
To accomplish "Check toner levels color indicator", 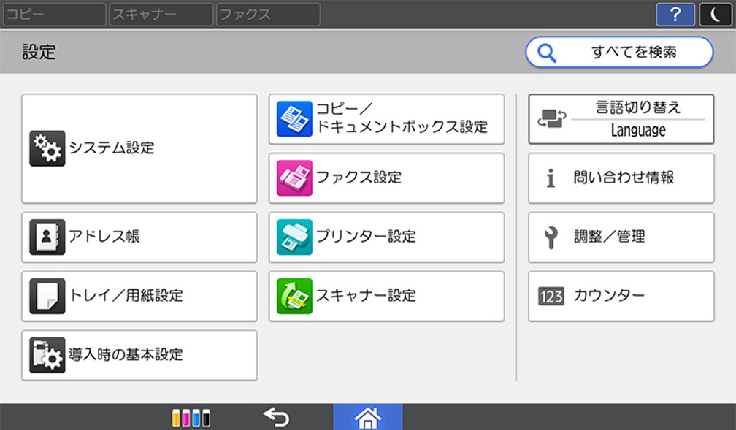I will (190, 418).
